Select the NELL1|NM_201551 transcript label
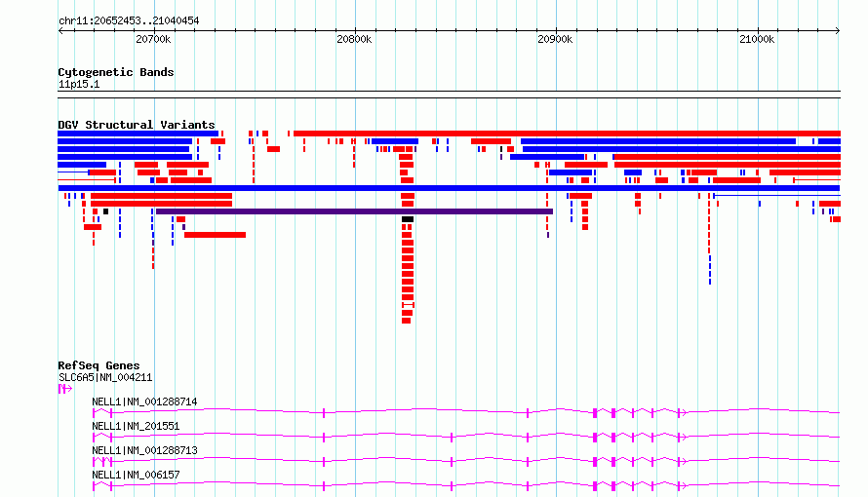Viewport: 868px width, 497px height. click(x=136, y=426)
